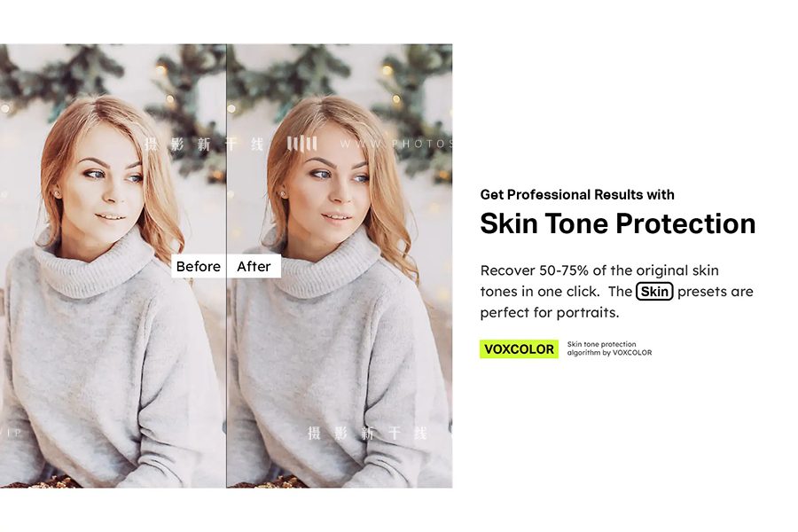
Task: Click the perfect for portraits text line
Action: 550,313
